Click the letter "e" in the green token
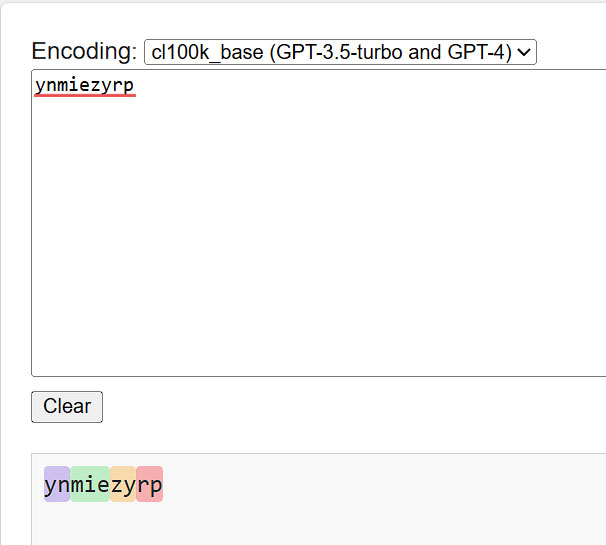 [x=103, y=485]
